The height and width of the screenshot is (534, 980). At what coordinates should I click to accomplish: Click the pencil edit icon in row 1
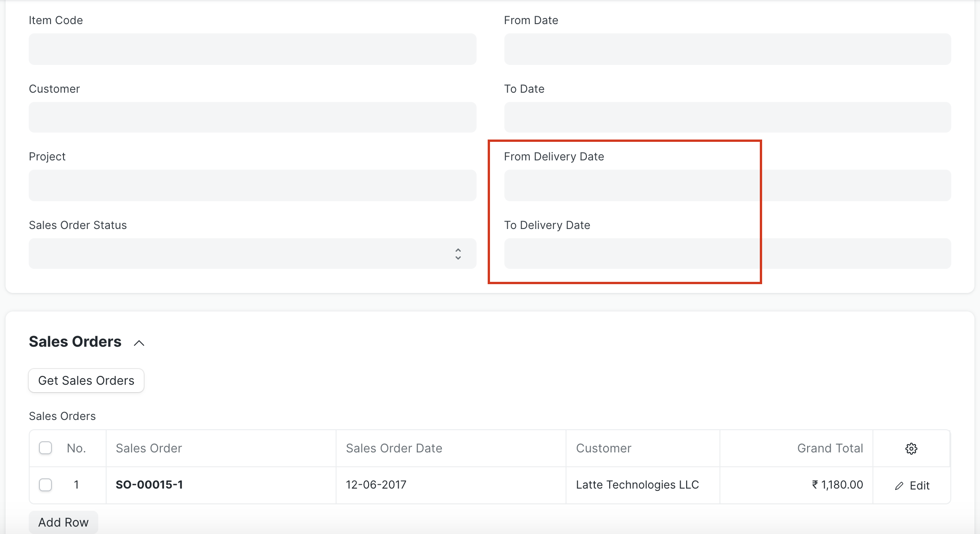899,485
